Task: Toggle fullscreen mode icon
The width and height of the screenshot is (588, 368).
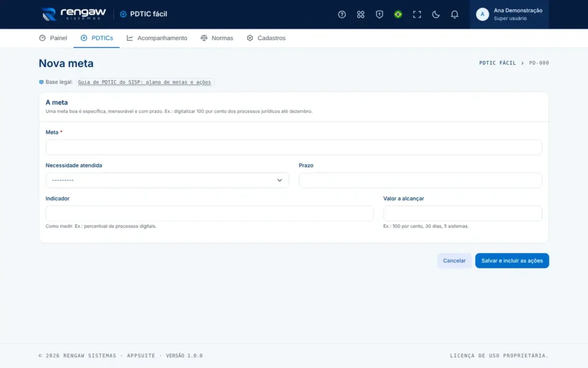Action: (417, 14)
